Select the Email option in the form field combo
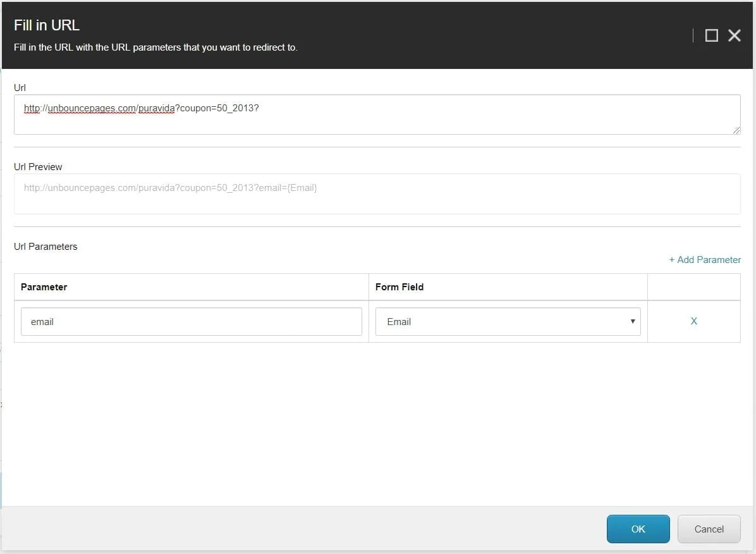 pos(506,321)
